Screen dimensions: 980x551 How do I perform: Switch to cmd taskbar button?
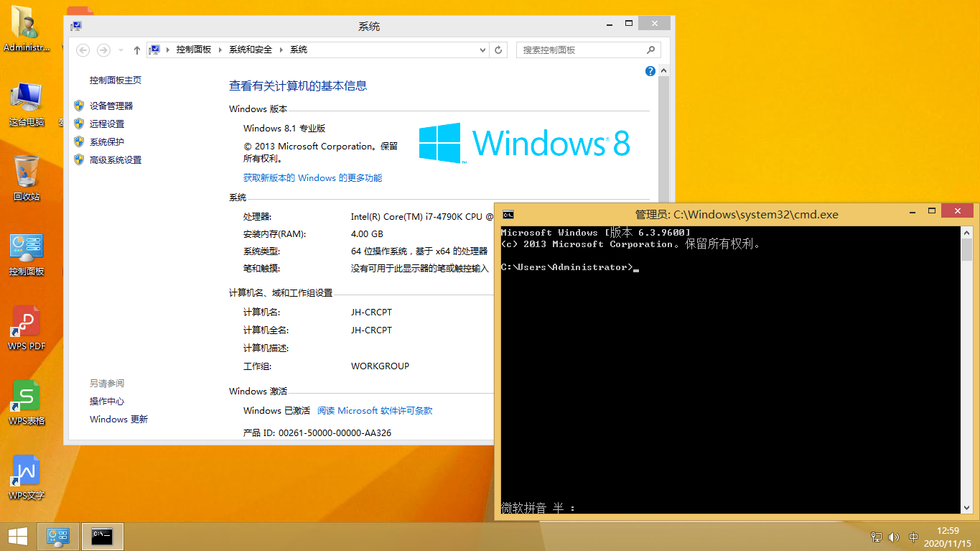pyautogui.click(x=103, y=537)
